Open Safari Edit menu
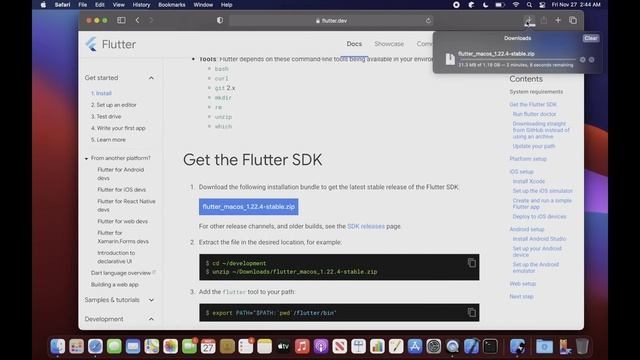 (100, 5)
